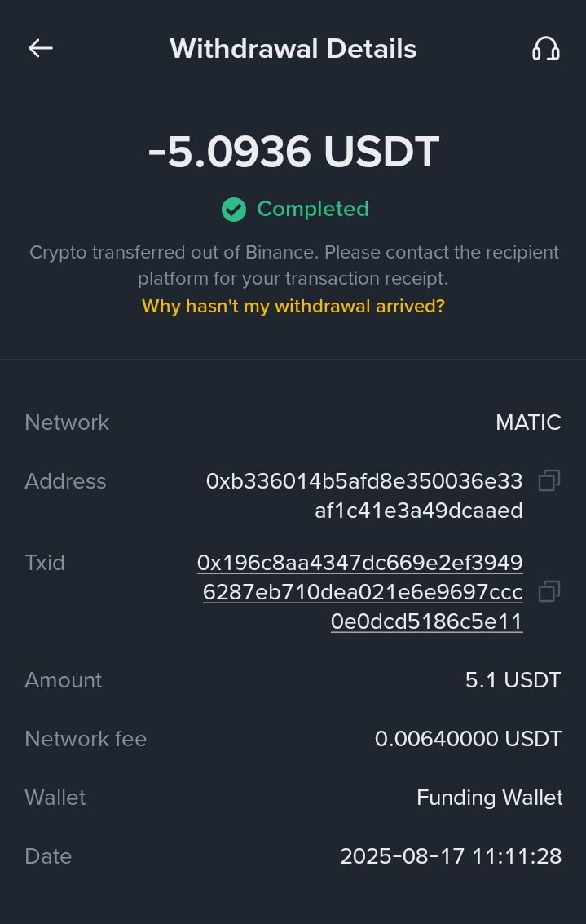586x924 pixels.
Task: Select the MATIC network value
Action: pyautogui.click(x=528, y=422)
